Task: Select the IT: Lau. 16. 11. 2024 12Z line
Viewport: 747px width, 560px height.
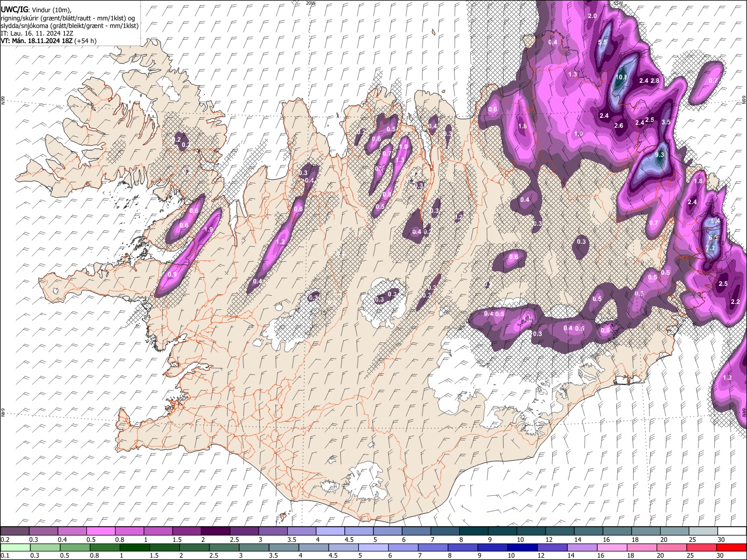Action: [37, 33]
